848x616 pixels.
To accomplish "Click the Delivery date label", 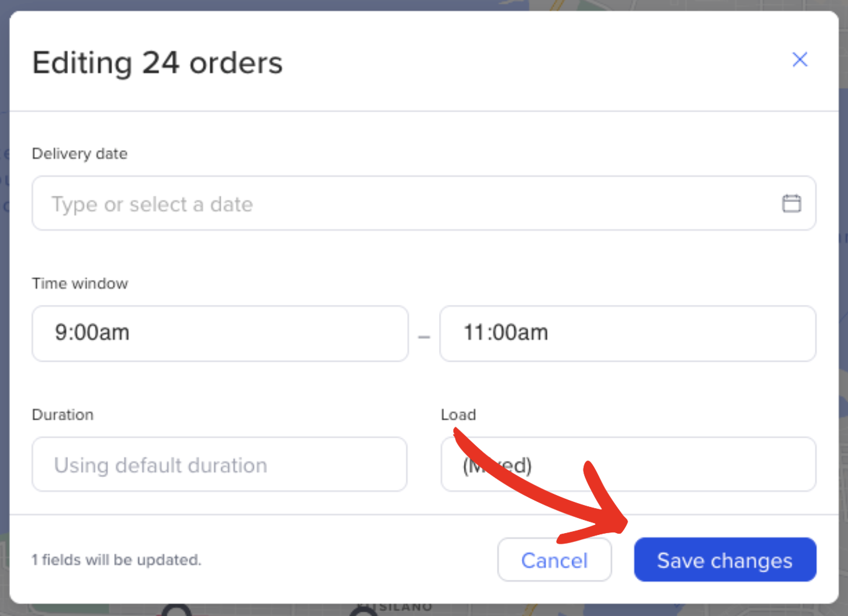I will [80, 154].
